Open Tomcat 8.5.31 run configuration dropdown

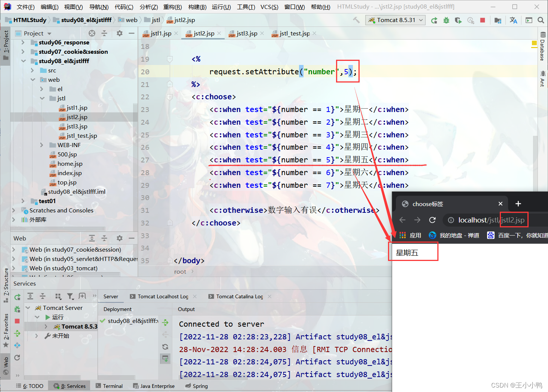pos(395,20)
